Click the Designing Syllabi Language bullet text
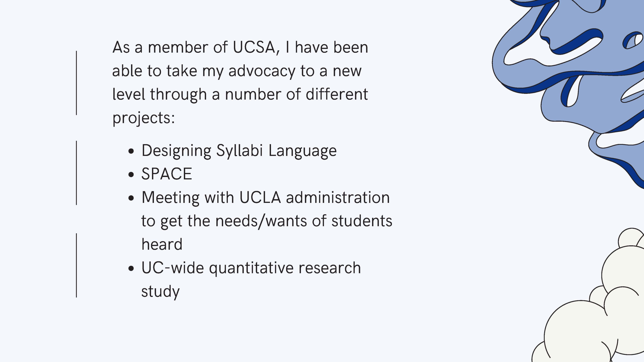The width and height of the screenshot is (644, 362). click(239, 151)
